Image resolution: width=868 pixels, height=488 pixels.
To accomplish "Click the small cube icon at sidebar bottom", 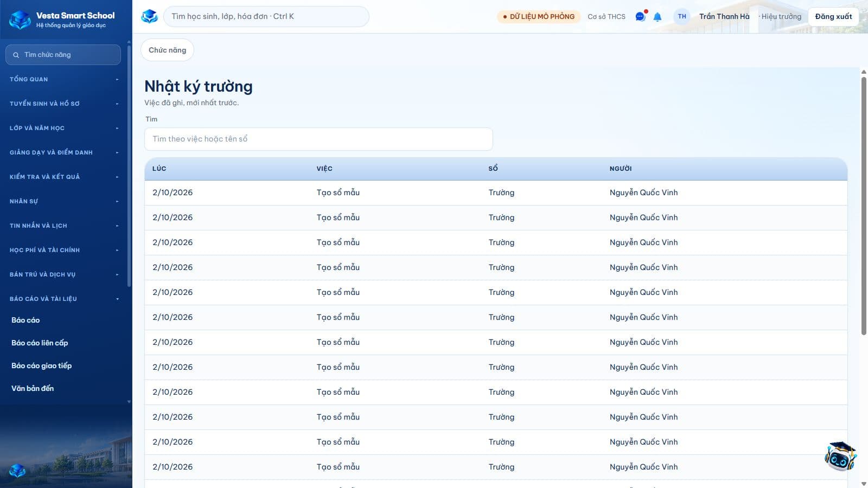I will 17,470.
